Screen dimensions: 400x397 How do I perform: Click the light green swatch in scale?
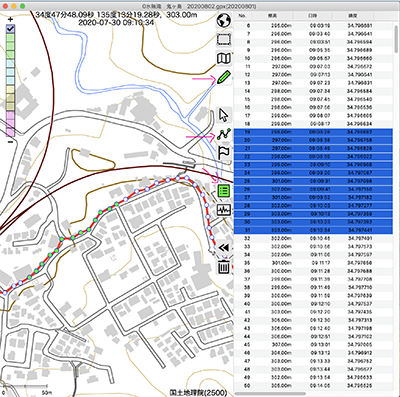click(x=10, y=46)
